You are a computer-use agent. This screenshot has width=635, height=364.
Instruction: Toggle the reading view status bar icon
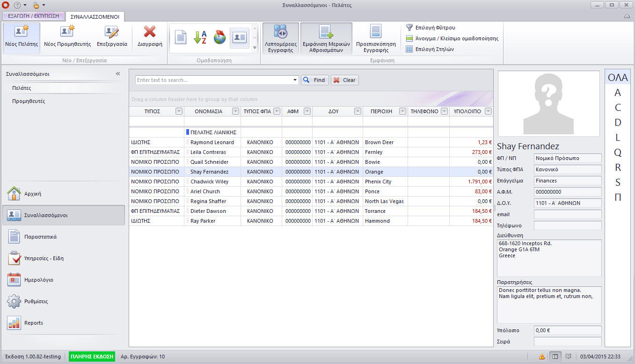(568, 357)
